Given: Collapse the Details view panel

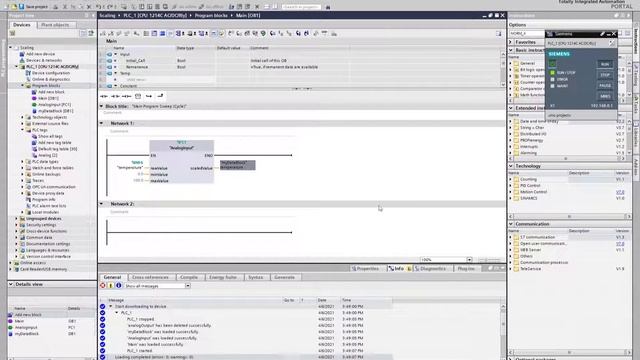Looking at the screenshot, I should pyautogui.click(x=11, y=284).
